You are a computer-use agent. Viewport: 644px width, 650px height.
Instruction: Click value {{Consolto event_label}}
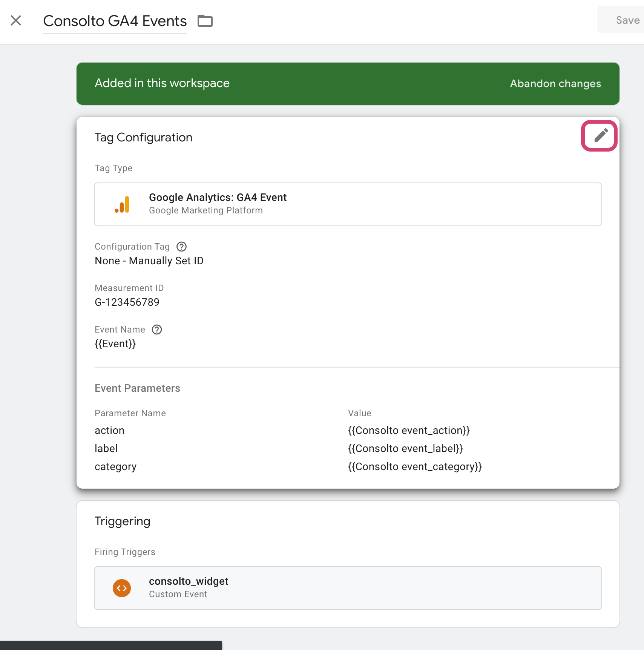pos(406,449)
